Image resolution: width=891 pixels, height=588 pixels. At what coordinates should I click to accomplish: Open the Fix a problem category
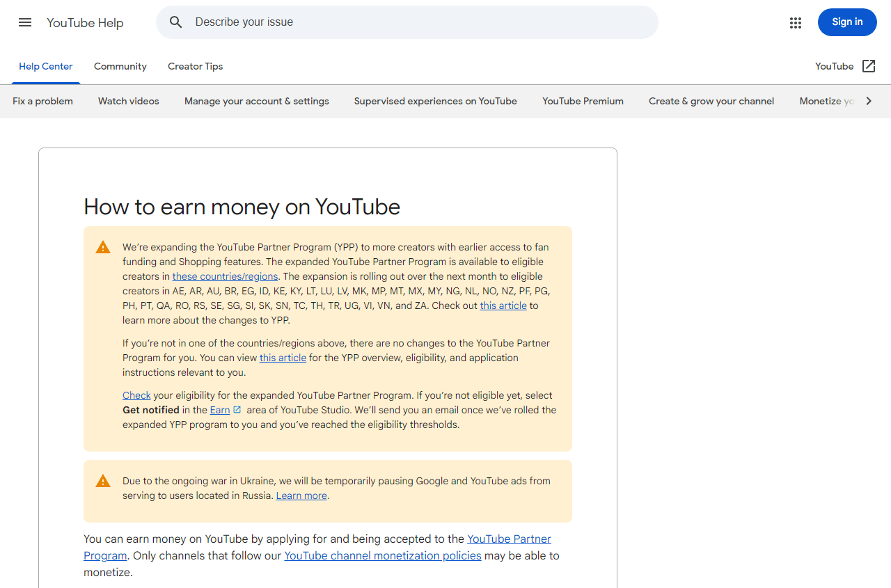(42, 101)
